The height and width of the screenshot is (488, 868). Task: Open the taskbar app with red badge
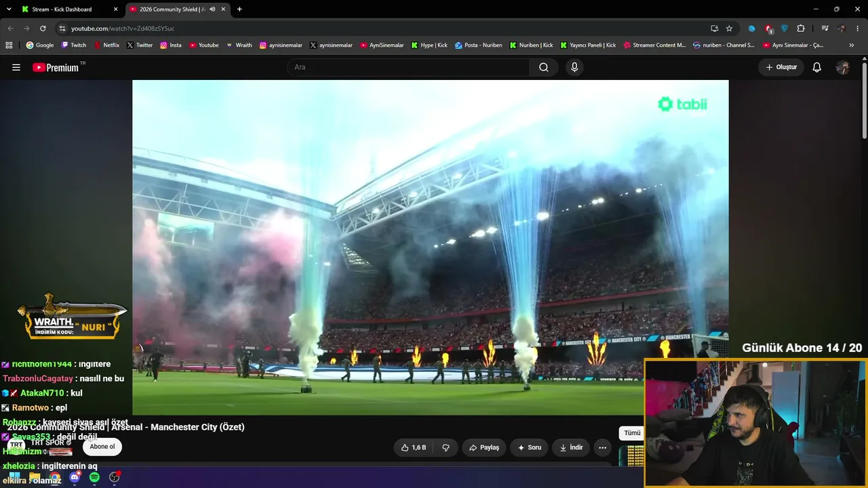(x=115, y=477)
